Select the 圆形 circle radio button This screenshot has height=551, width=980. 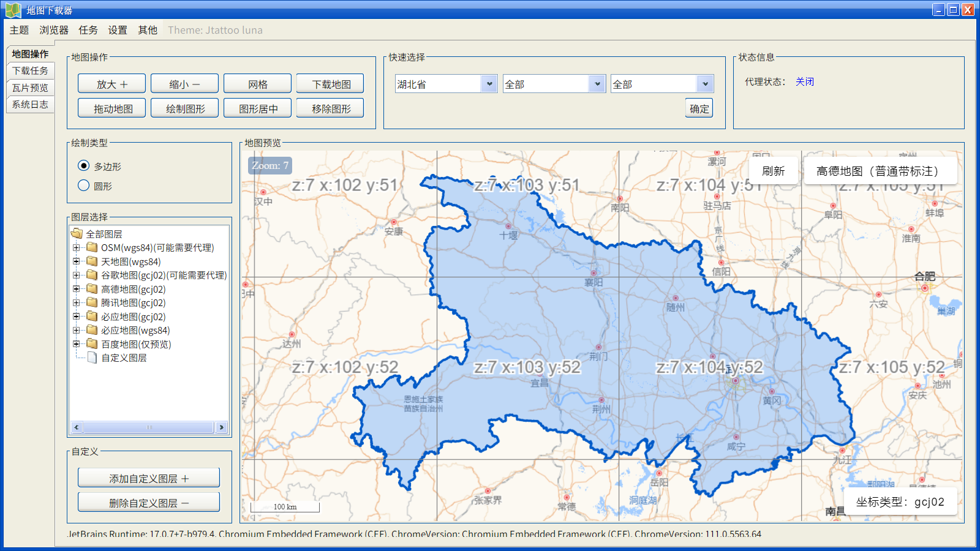(84, 185)
